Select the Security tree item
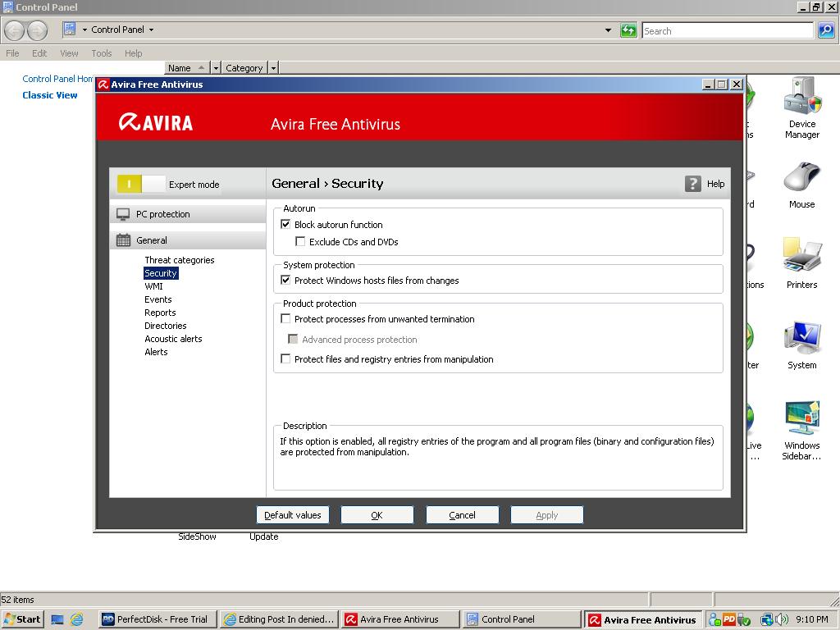 coord(161,273)
